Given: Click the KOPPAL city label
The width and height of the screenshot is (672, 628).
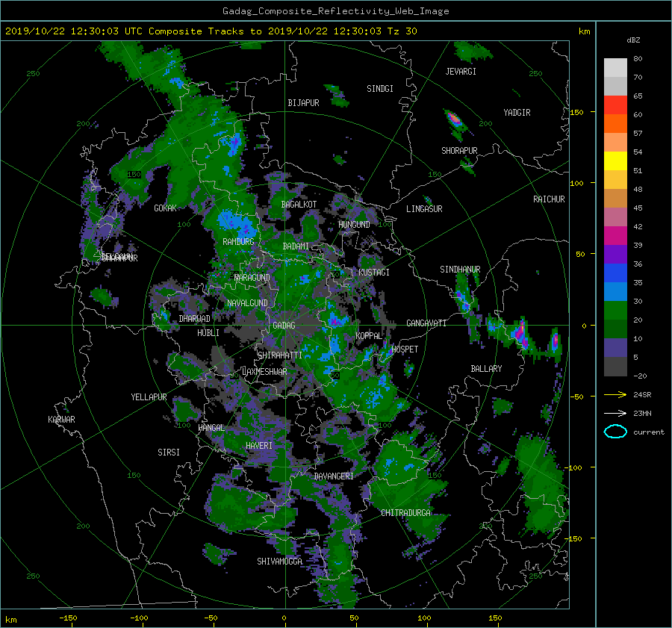Looking at the screenshot, I should 369,336.
